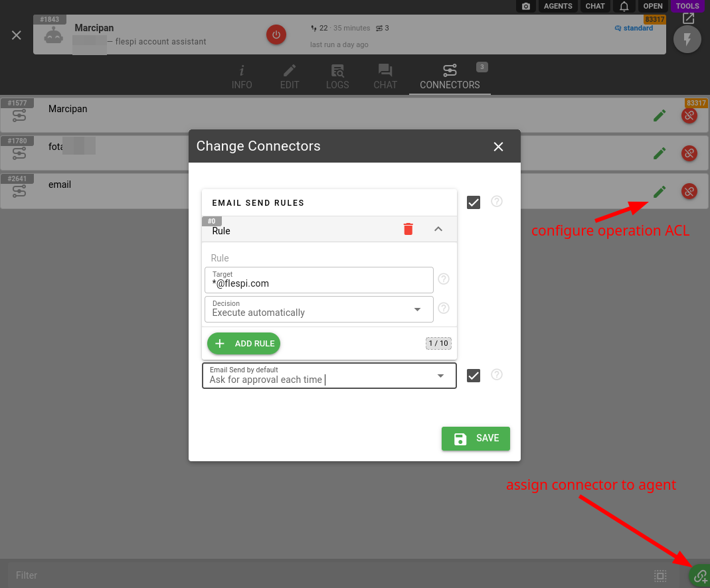The width and height of the screenshot is (710, 588).
Task: Edit ACL for Marcipan connector pencil icon
Action: click(660, 115)
